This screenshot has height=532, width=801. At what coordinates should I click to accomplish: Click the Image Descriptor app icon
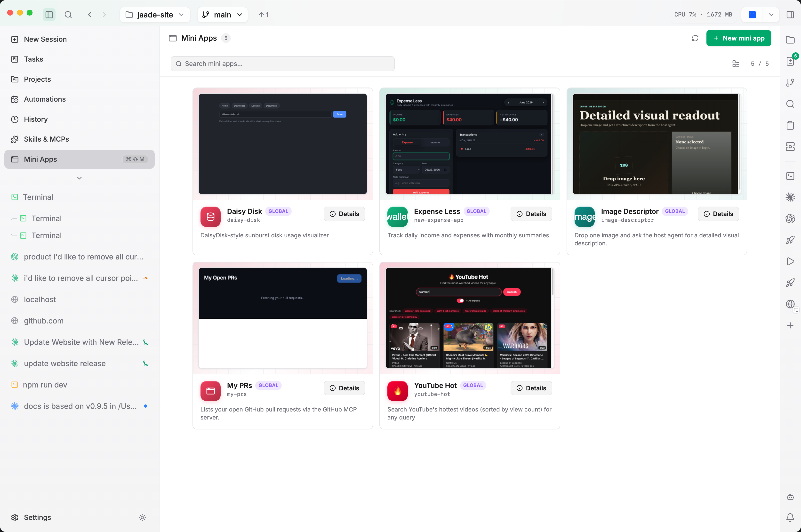point(584,217)
